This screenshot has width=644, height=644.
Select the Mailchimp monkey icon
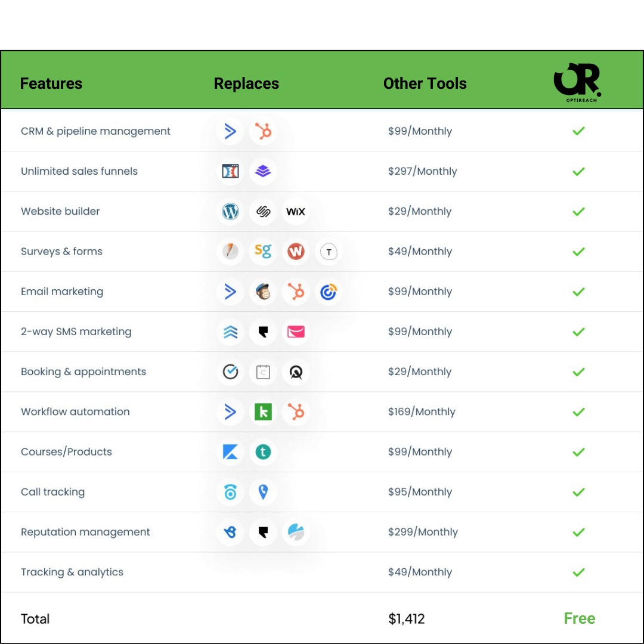(263, 292)
